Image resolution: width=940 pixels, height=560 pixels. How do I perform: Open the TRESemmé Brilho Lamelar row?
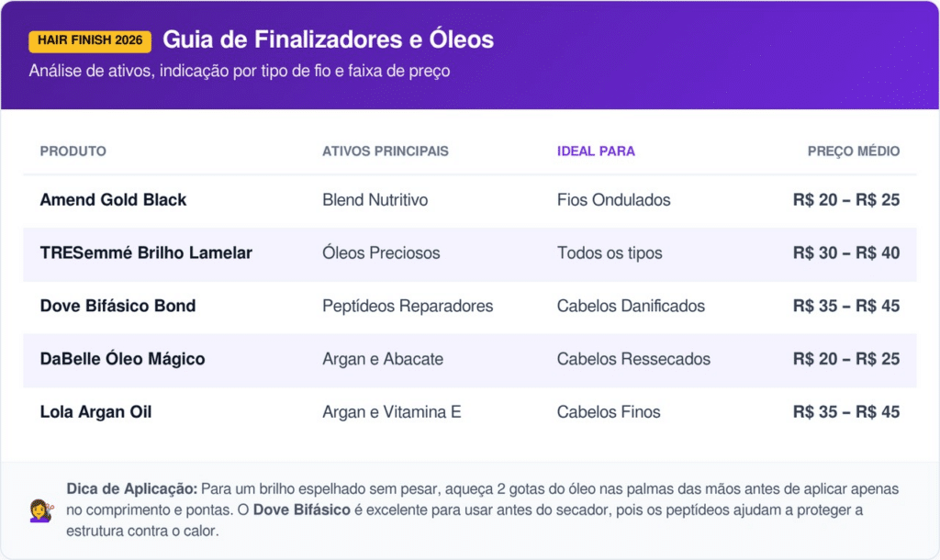(x=146, y=253)
